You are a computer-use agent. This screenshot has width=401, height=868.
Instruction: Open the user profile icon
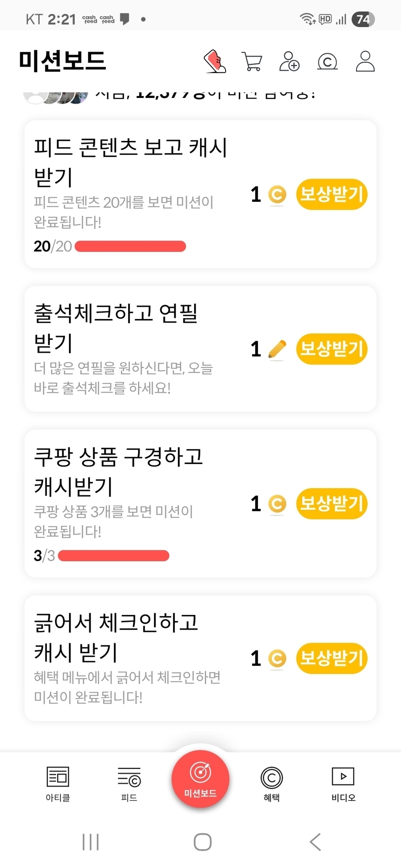365,61
